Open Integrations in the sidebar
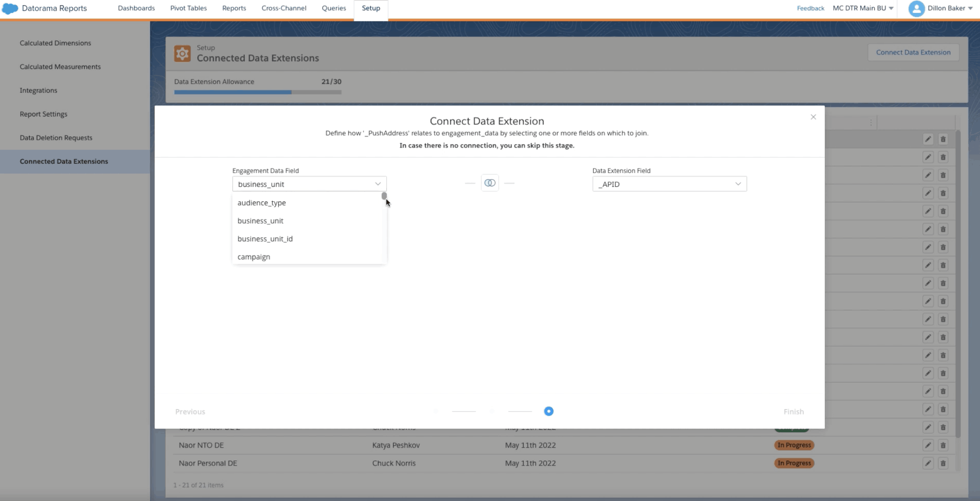This screenshot has height=501, width=980. pos(39,90)
